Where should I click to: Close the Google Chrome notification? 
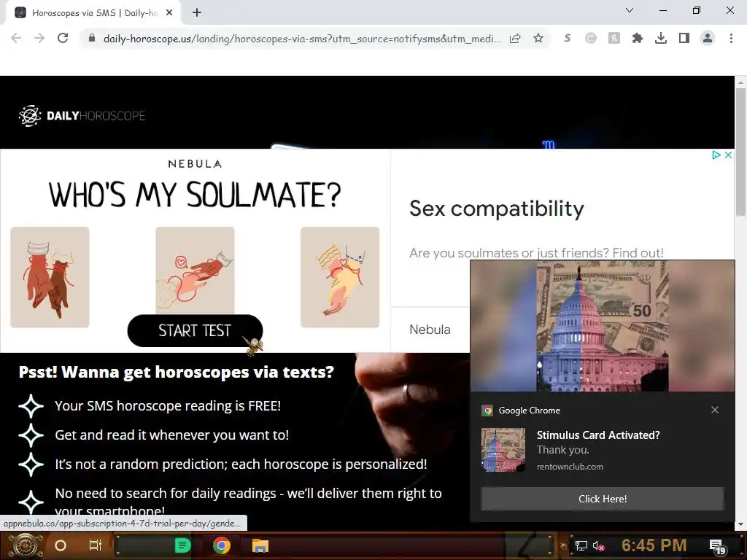pyautogui.click(x=715, y=410)
